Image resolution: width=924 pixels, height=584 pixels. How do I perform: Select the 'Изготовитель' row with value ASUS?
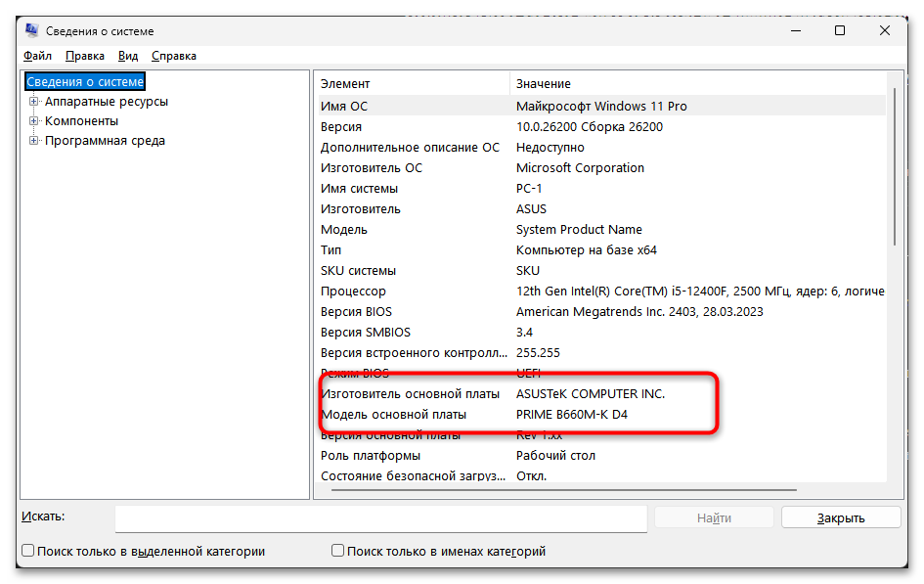pyautogui.click(x=601, y=209)
